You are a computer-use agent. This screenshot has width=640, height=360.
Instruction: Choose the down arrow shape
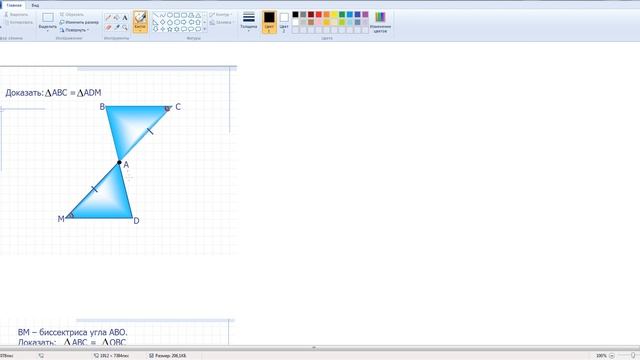(x=156, y=29)
